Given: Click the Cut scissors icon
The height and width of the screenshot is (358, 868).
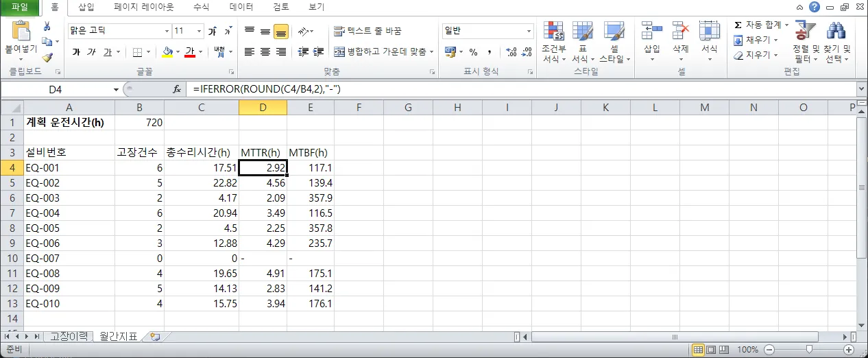Looking at the screenshot, I should 47,26.
